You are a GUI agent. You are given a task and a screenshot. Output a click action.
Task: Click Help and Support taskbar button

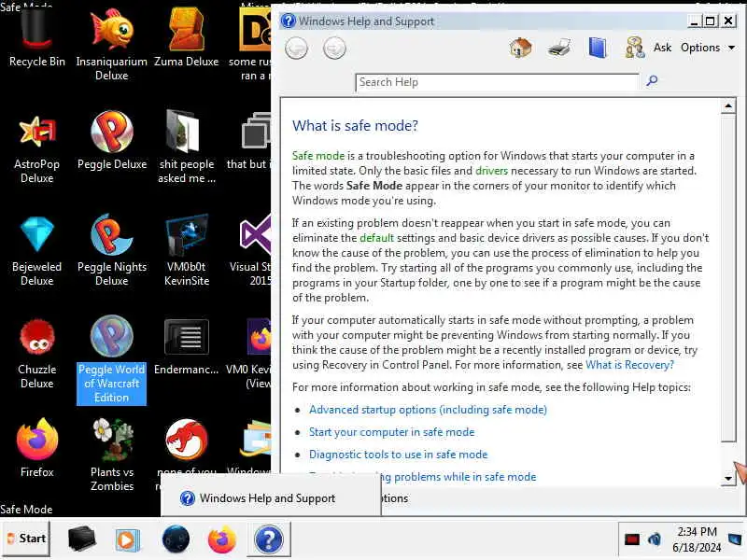pos(269,539)
